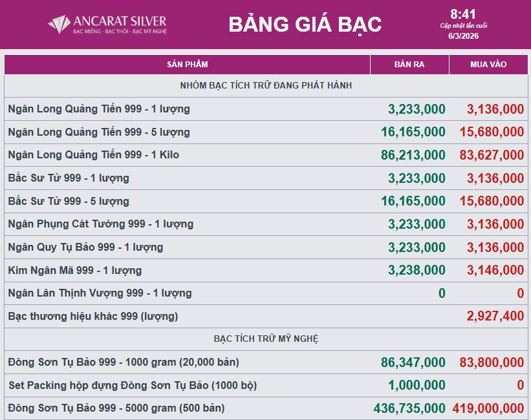Screen dimensions: 531x420
Task: Click the 436,735,000 sell price for 5000 gram
Action: pyautogui.click(x=409, y=408)
